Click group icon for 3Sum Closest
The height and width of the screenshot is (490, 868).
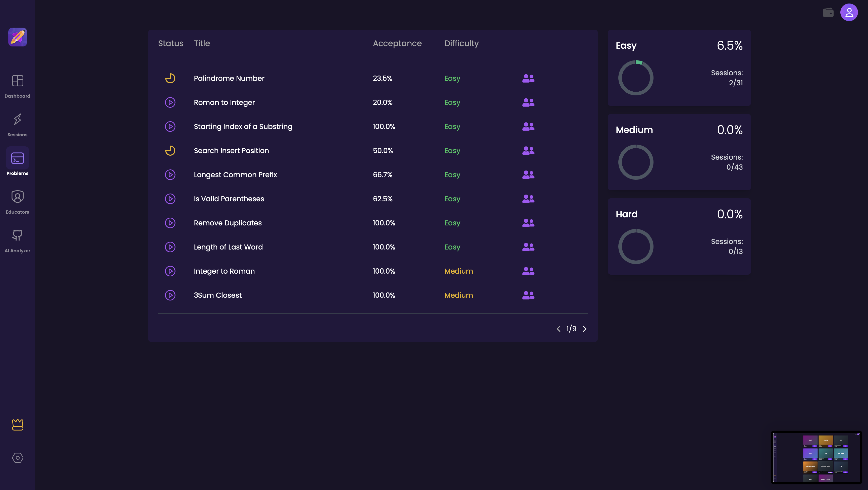tap(528, 295)
